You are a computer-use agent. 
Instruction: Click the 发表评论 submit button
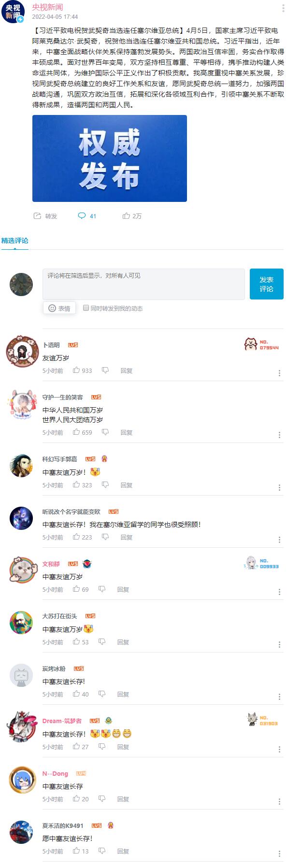click(267, 284)
